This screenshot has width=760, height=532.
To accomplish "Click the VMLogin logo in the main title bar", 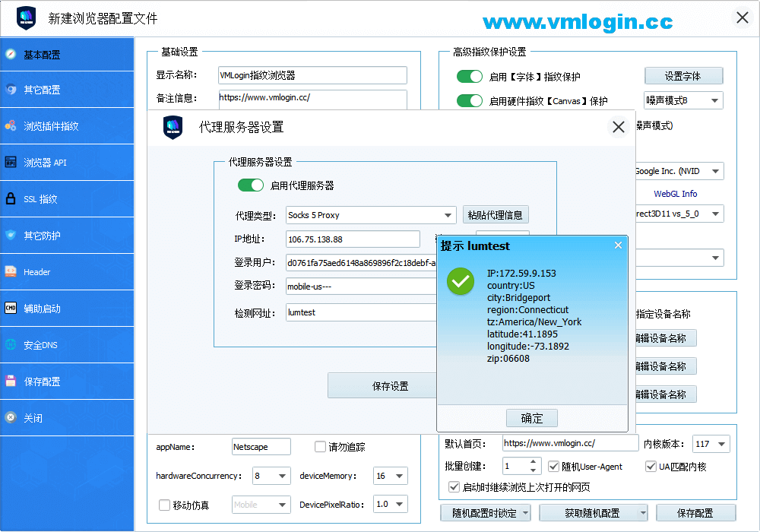I will (26, 18).
